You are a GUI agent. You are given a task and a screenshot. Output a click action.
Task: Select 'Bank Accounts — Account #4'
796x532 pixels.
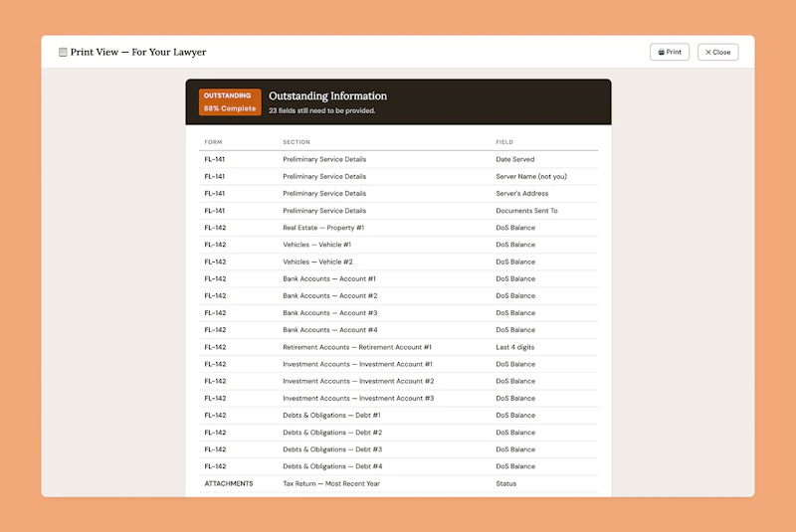[330, 330]
